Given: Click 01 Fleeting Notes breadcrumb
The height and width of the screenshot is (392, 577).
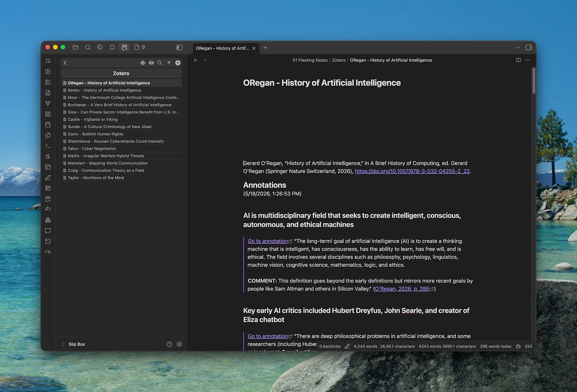Looking at the screenshot, I should [x=310, y=60].
